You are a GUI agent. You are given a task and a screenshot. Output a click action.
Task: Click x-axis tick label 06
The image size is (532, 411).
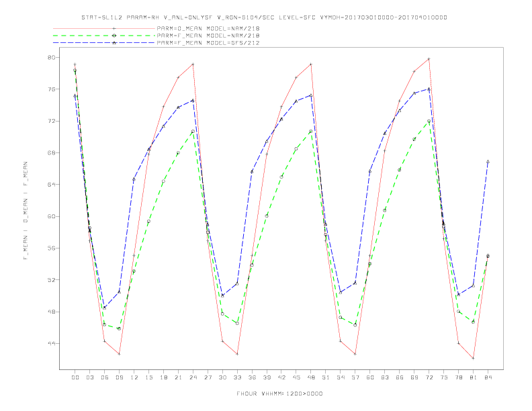point(105,377)
